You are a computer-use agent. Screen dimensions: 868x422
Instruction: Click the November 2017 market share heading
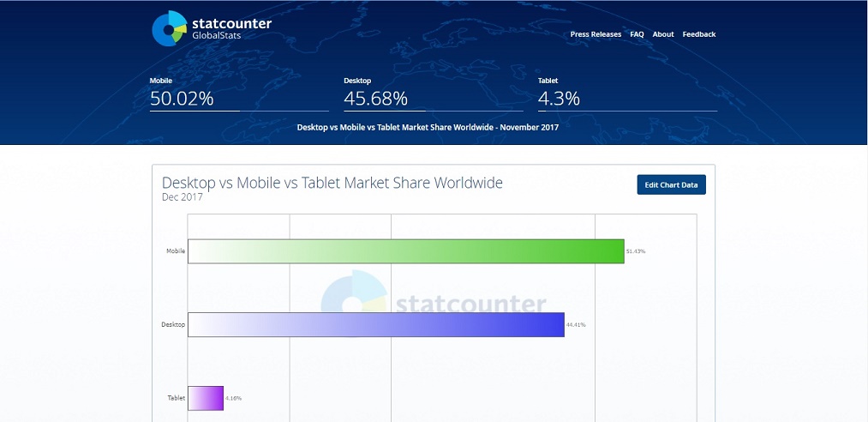tap(428, 128)
